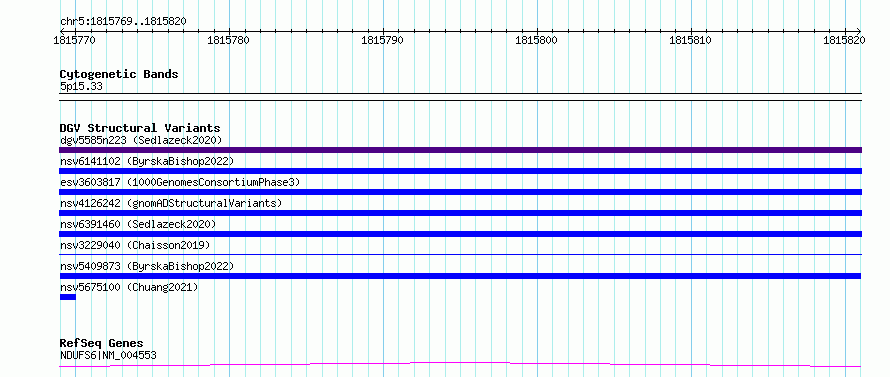Open nsv3229040 (Chaisson2019) label

tap(135, 245)
